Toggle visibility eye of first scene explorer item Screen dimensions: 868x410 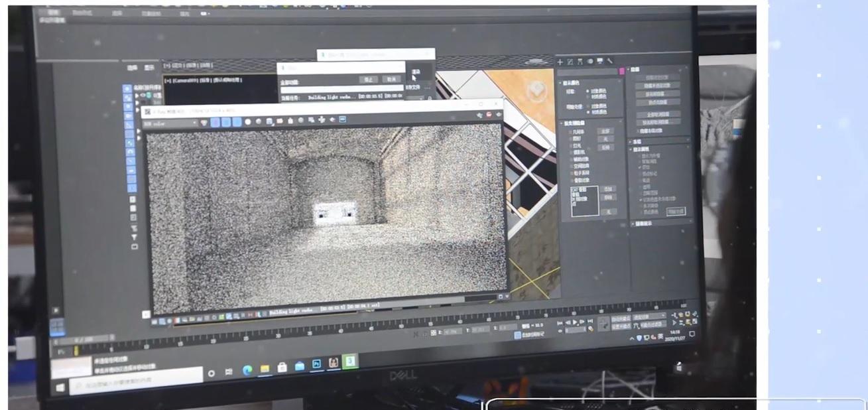click(142, 96)
